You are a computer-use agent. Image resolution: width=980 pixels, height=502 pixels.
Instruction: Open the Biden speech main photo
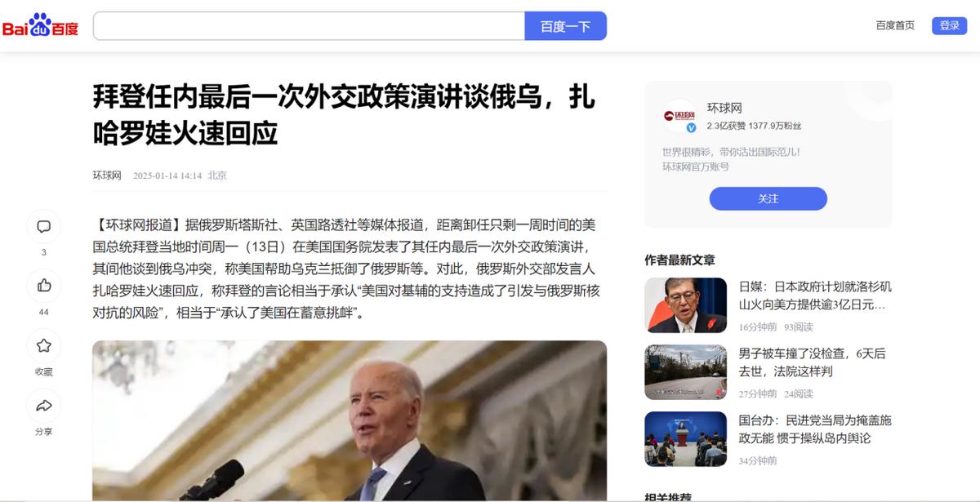tap(350, 421)
